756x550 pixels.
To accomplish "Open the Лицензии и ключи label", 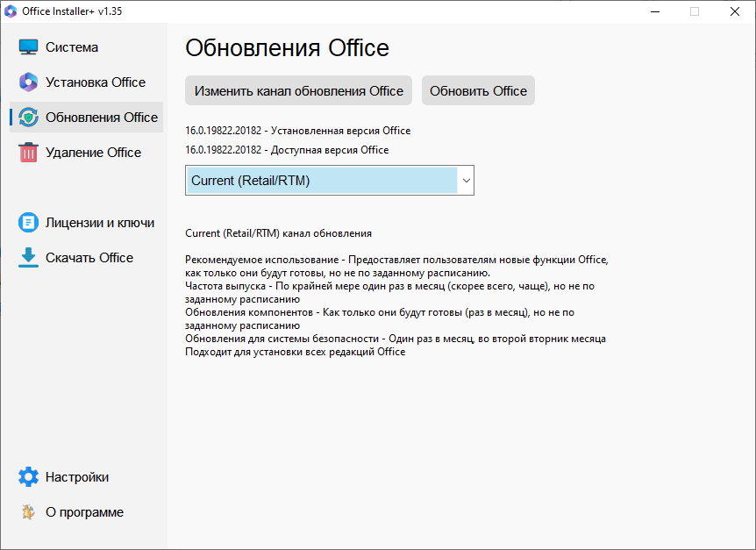I will point(100,223).
